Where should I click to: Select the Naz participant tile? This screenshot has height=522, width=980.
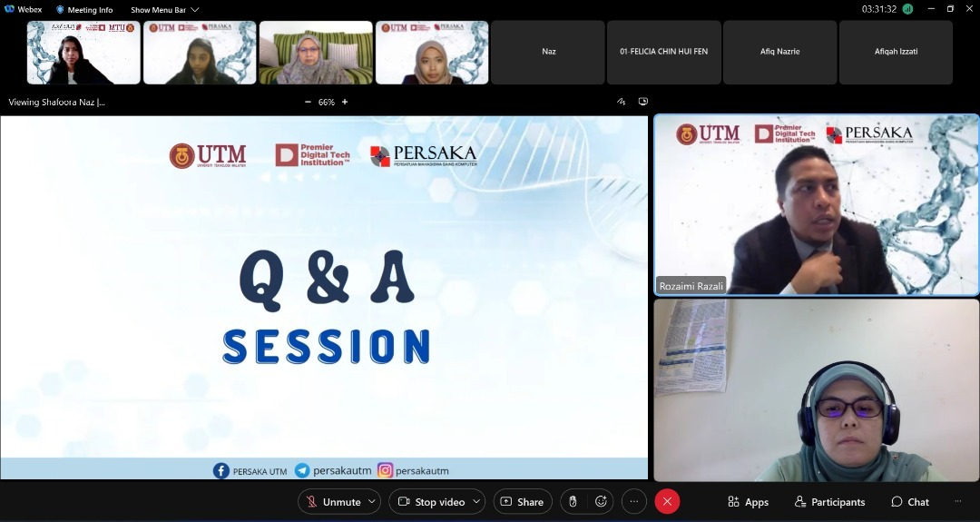tap(548, 52)
